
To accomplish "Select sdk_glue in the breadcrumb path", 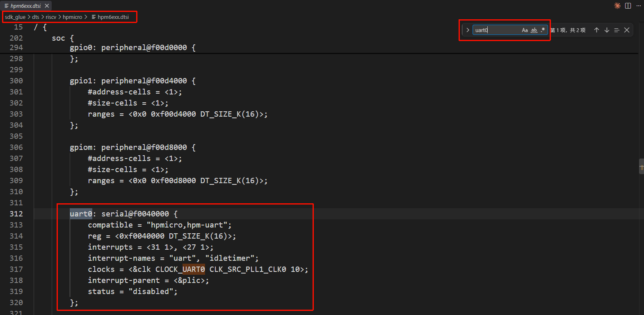I will click(15, 17).
